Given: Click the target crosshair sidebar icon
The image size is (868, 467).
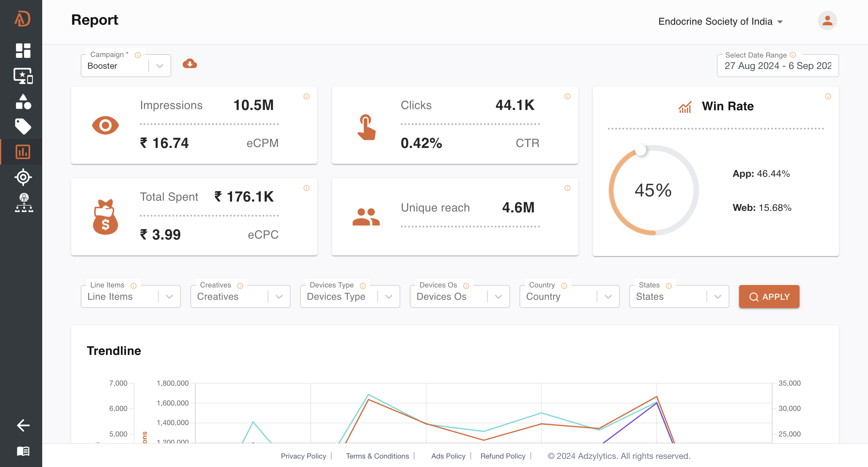Looking at the screenshot, I should 23,177.
